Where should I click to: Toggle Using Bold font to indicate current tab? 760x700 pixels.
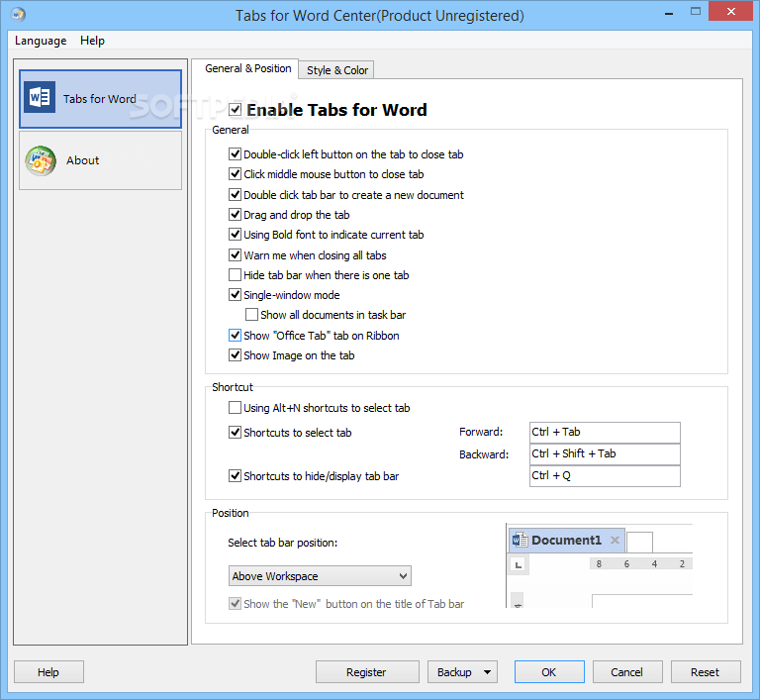pyautogui.click(x=236, y=235)
